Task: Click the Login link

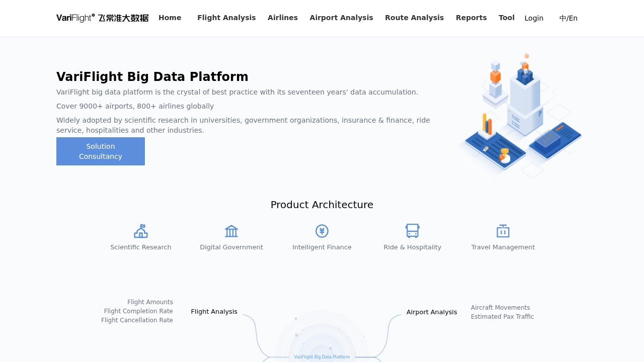Action: click(x=534, y=18)
